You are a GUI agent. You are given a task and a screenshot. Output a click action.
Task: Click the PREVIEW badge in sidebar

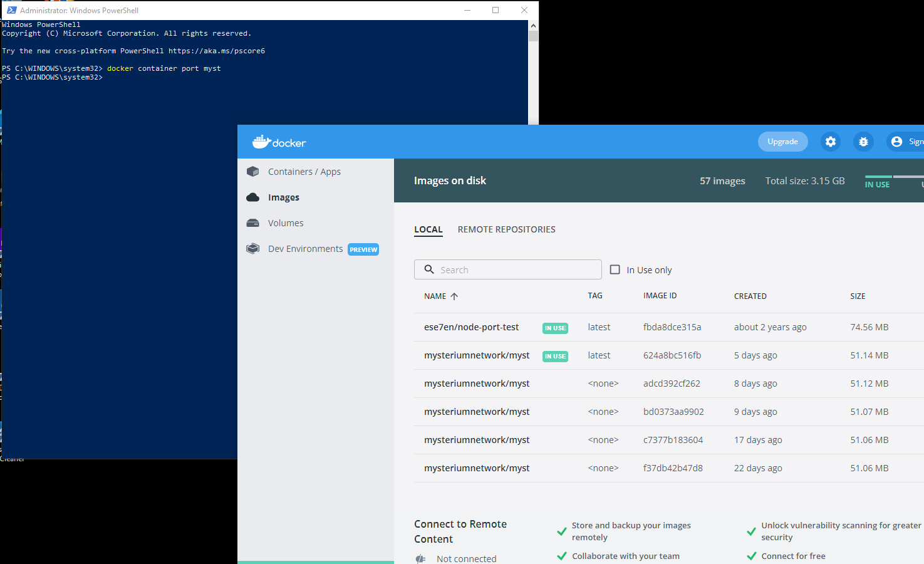(x=363, y=249)
